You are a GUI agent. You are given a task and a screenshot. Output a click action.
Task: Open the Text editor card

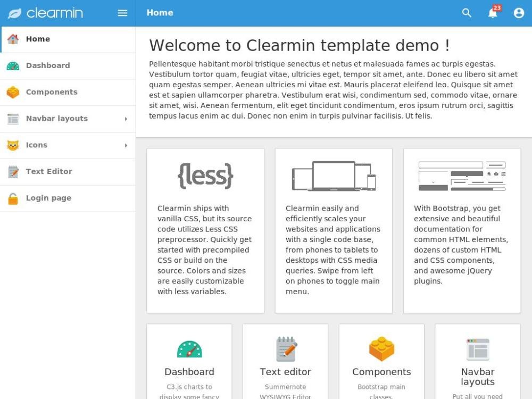(285, 371)
